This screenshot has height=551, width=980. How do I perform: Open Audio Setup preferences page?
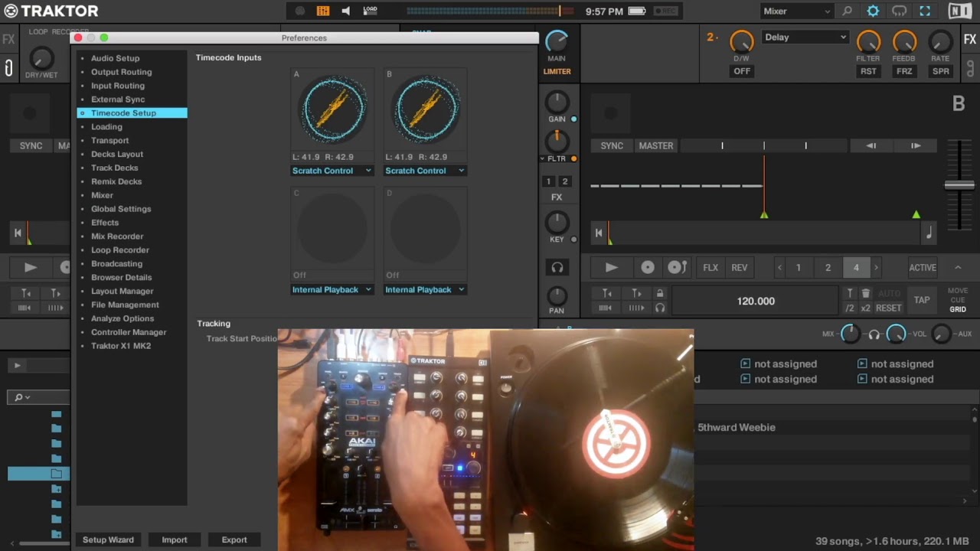[115, 58]
